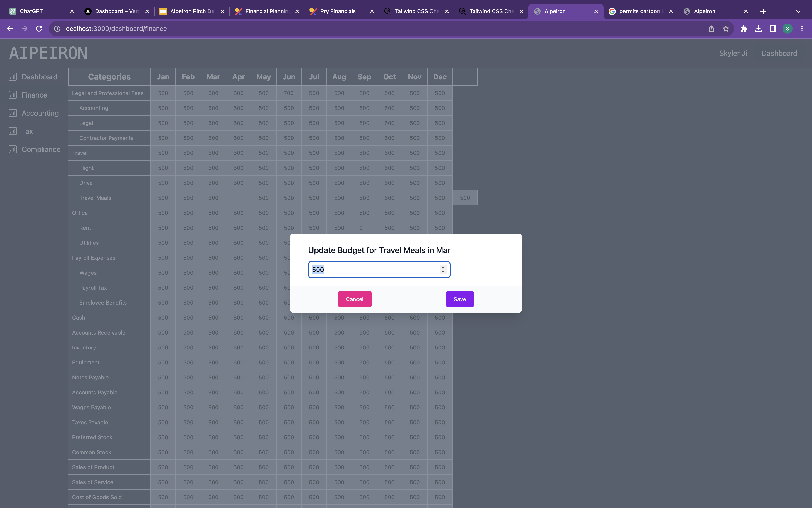
Task: Open the Finance sidebar link
Action: [x=34, y=95]
